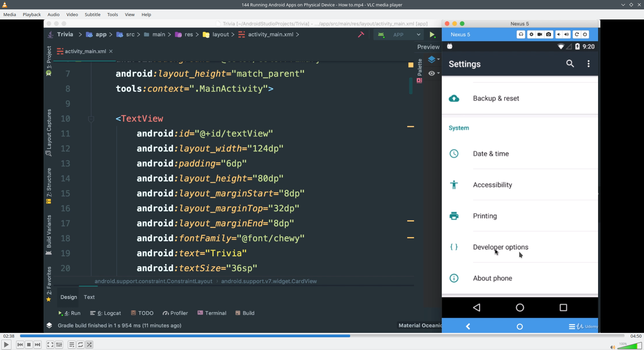
Task: Click the Trivia project breadcrumb
Action: click(x=65, y=34)
